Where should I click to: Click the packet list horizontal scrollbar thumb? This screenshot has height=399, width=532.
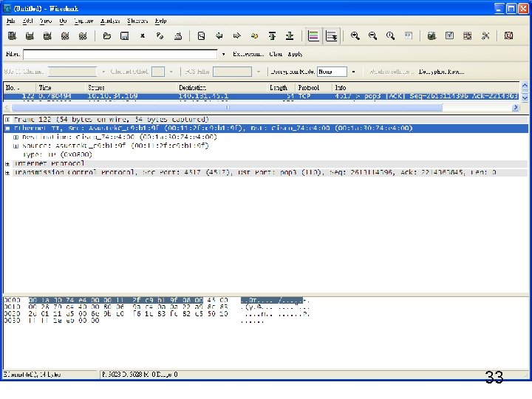[x=227, y=108]
